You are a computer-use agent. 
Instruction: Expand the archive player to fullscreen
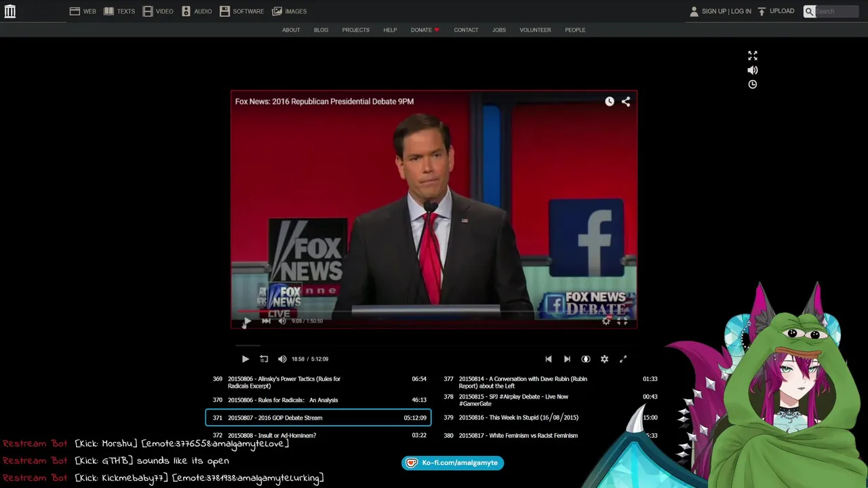click(x=623, y=359)
